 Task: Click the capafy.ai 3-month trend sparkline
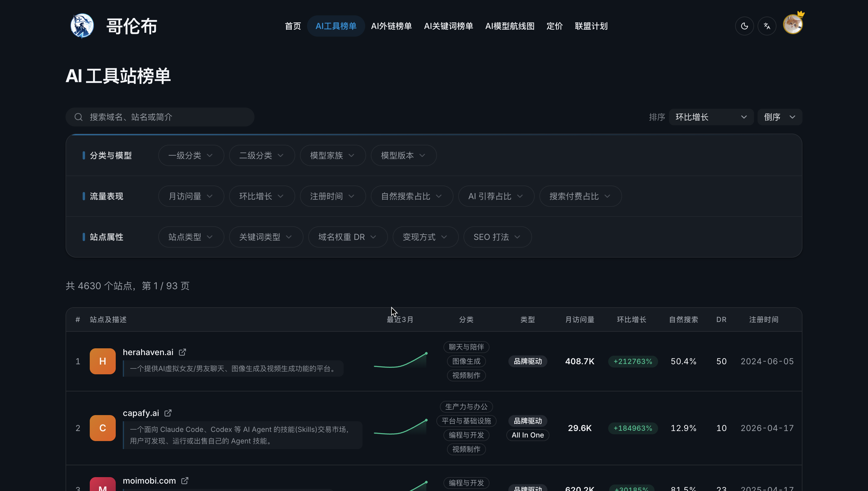[401, 427]
